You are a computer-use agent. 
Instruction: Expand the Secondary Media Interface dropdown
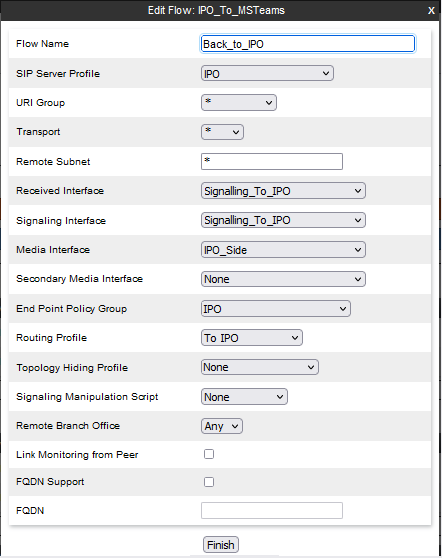pyautogui.click(x=283, y=279)
